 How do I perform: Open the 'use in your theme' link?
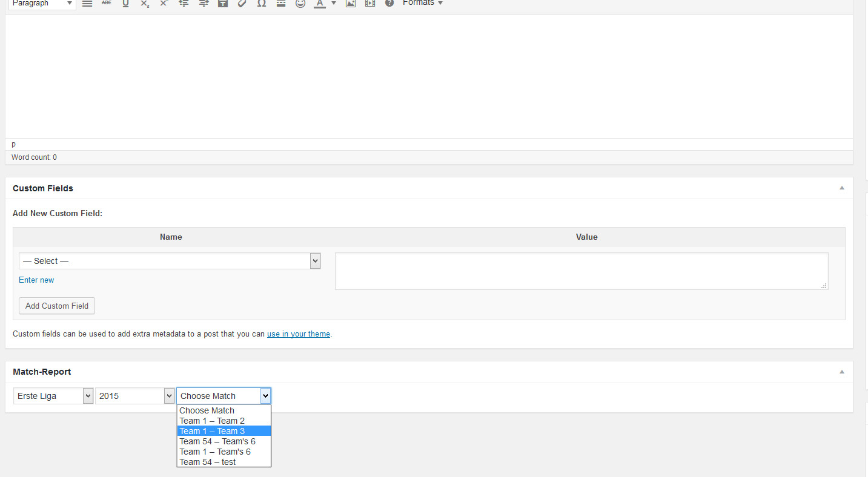pos(299,334)
